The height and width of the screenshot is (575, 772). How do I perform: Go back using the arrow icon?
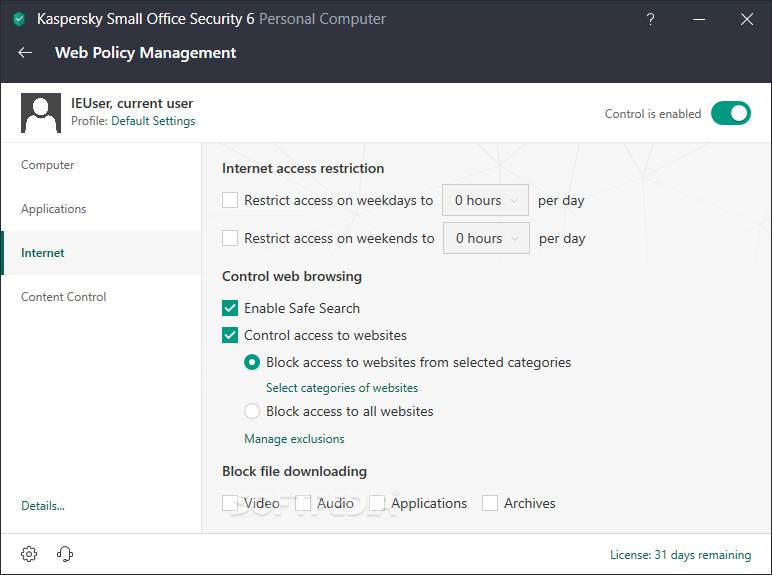(25, 53)
